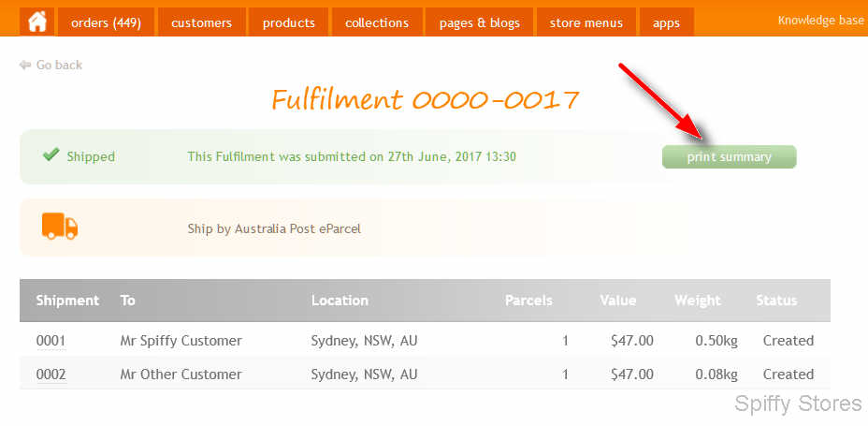Viewport: 868px width, 426px height.
Task: Click the Weight column header
Action: pyautogui.click(x=698, y=301)
